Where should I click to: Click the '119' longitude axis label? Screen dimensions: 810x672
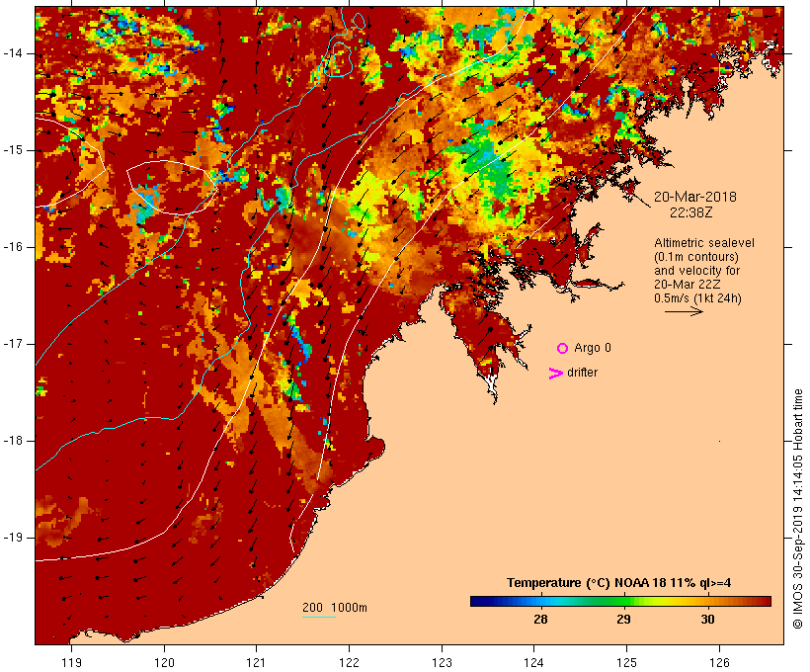click(71, 662)
